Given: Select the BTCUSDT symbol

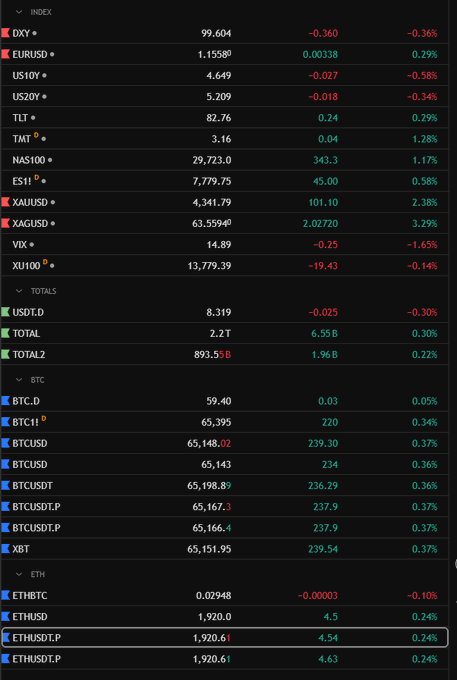Looking at the screenshot, I should pos(32,486).
